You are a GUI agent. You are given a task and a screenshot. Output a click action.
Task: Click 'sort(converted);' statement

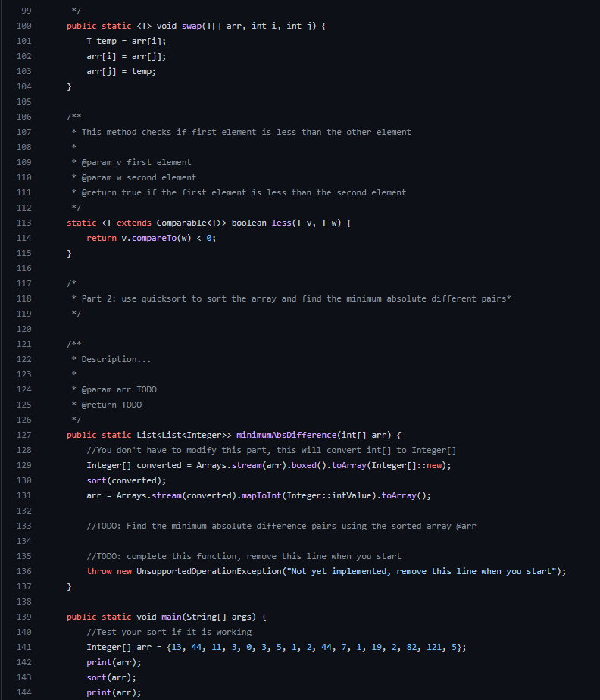tap(127, 480)
